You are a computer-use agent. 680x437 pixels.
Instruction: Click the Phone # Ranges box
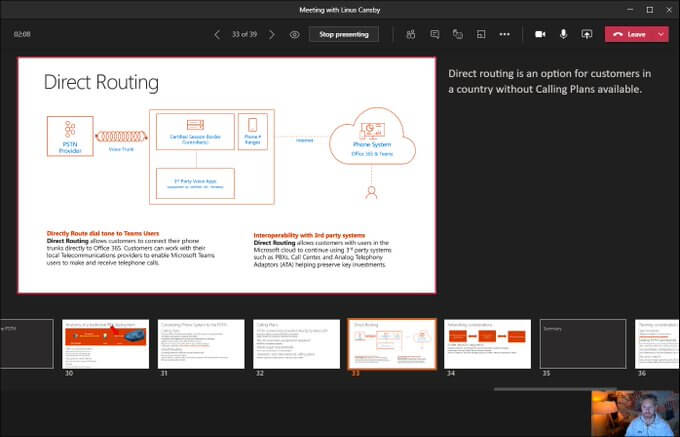(x=252, y=132)
